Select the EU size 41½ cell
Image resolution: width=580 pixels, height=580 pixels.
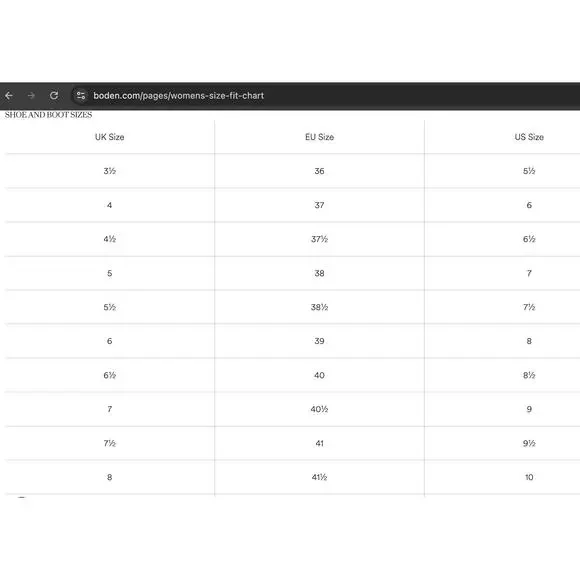tap(320, 478)
